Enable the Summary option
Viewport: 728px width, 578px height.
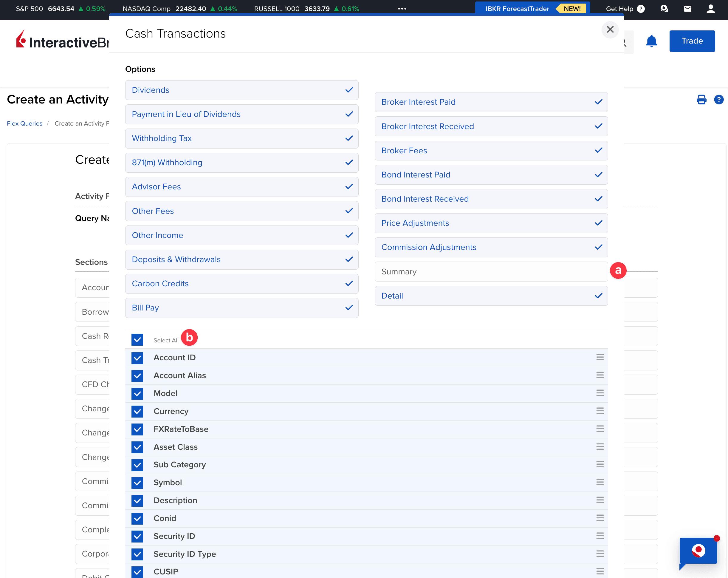coord(491,272)
